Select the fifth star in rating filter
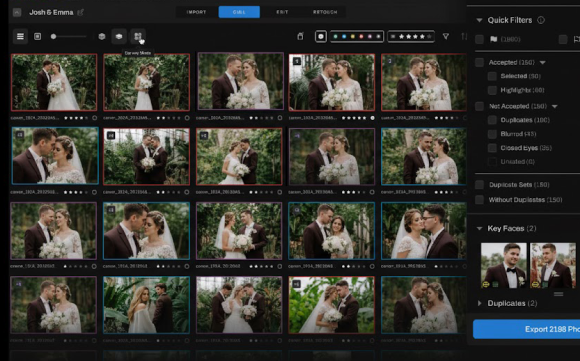The height and width of the screenshot is (361, 580). 429,36
